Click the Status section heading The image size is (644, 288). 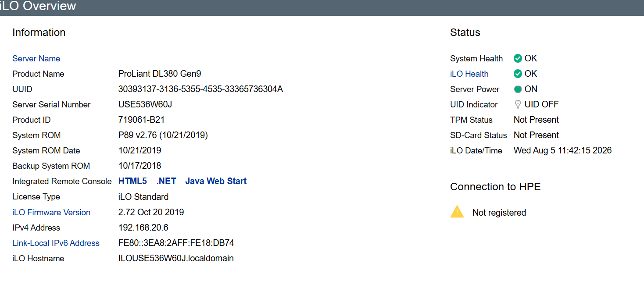click(465, 32)
